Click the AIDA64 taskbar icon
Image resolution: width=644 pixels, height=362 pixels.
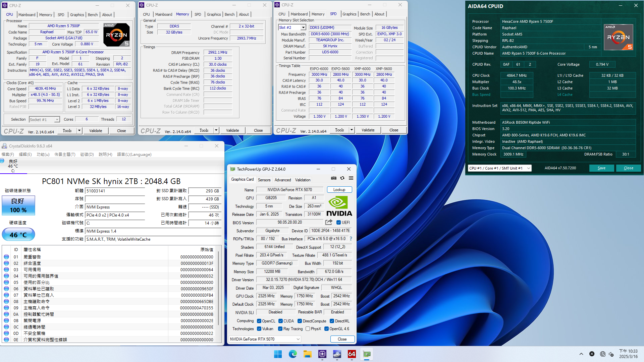[352, 354]
